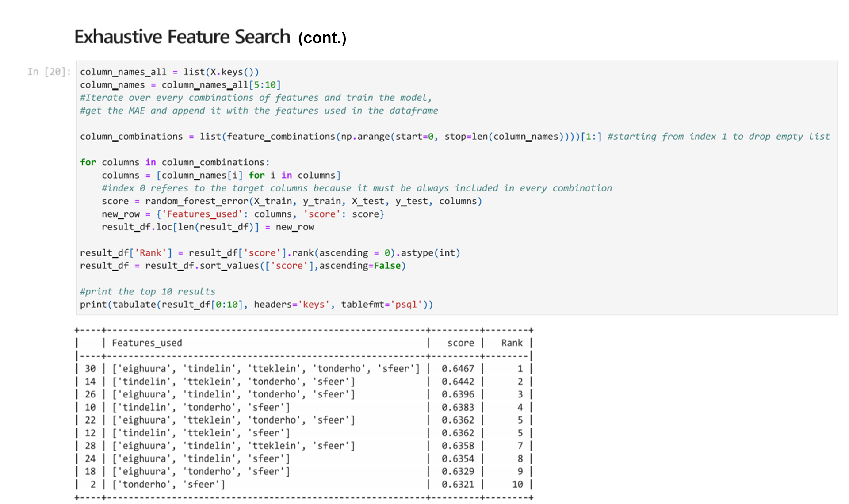Click the output row with index 30
Image resolution: width=849 pixels, height=504 pixels.
pyautogui.click(x=265, y=369)
